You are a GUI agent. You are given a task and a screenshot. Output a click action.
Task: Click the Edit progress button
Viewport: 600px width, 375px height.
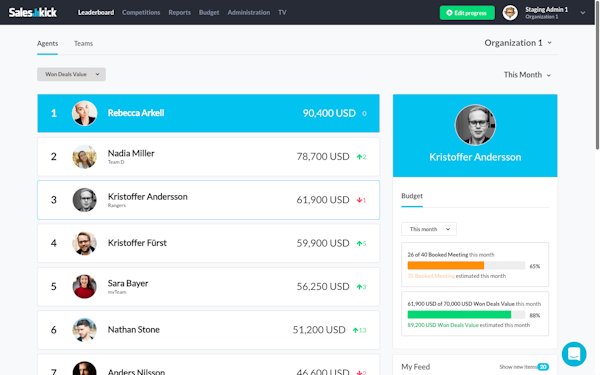pos(467,13)
